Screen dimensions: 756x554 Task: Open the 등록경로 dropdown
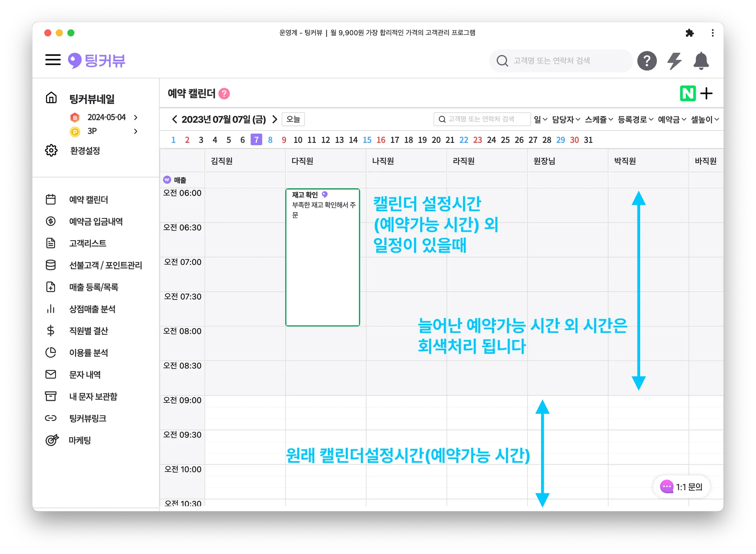pyautogui.click(x=635, y=120)
